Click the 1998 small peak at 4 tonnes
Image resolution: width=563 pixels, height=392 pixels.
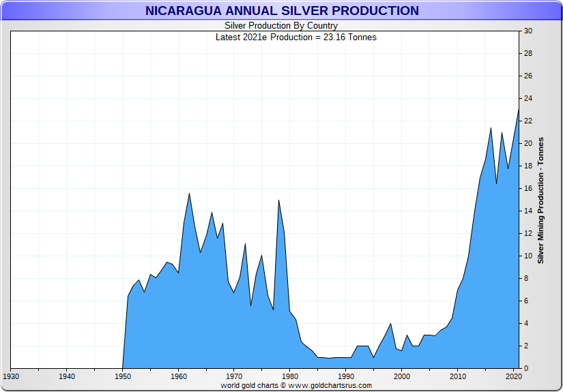pos(390,324)
